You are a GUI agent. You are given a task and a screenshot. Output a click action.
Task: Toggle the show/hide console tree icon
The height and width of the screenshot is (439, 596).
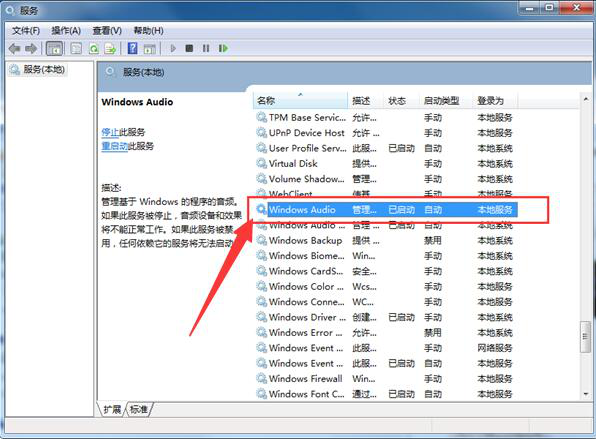click(54, 48)
